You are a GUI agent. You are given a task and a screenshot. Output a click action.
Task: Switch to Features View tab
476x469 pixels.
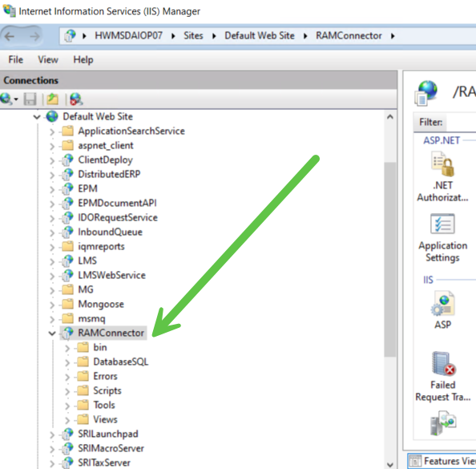click(442, 461)
